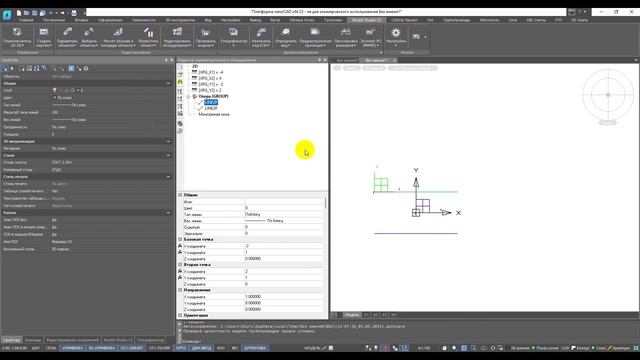
Task: Collapse the Разное properties section
Action: point(168,213)
